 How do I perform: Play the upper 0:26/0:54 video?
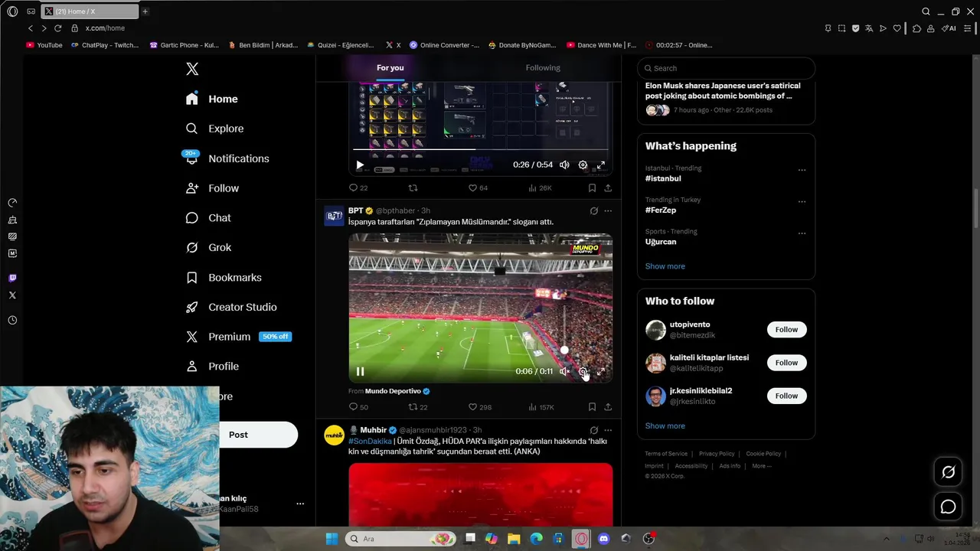[x=360, y=165]
